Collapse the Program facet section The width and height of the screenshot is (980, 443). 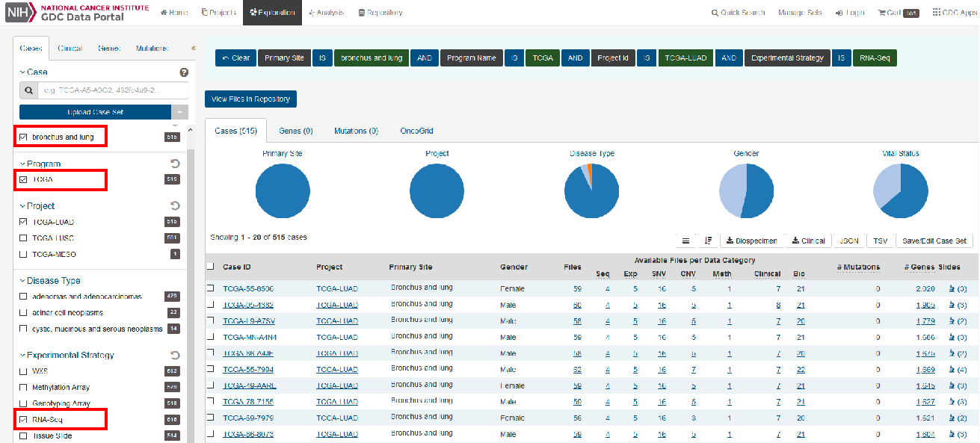[x=40, y=164]
